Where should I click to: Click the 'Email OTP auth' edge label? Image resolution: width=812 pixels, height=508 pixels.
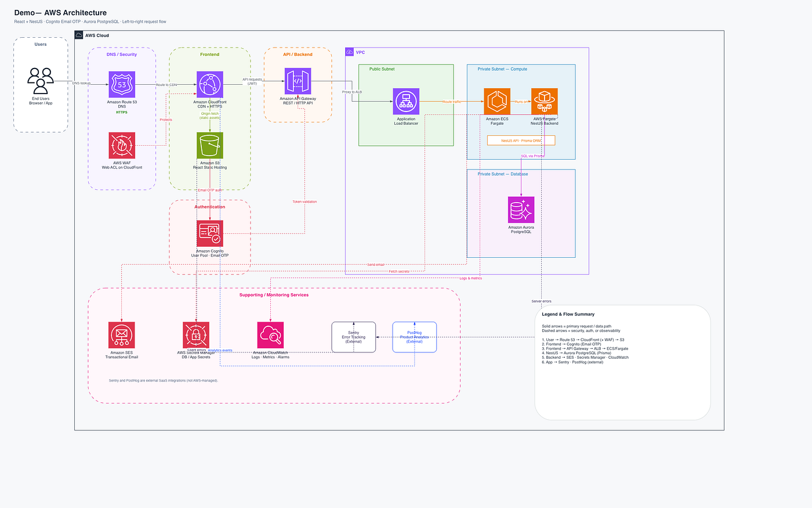click(210, 190)
